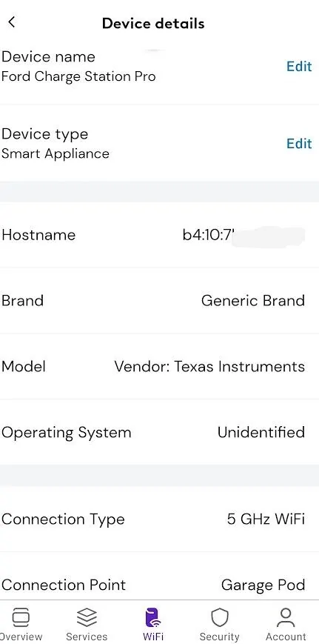Tap the Services tab label
Image resolution: width=319 pixels, height=644 pixels.
pos(87,637)
